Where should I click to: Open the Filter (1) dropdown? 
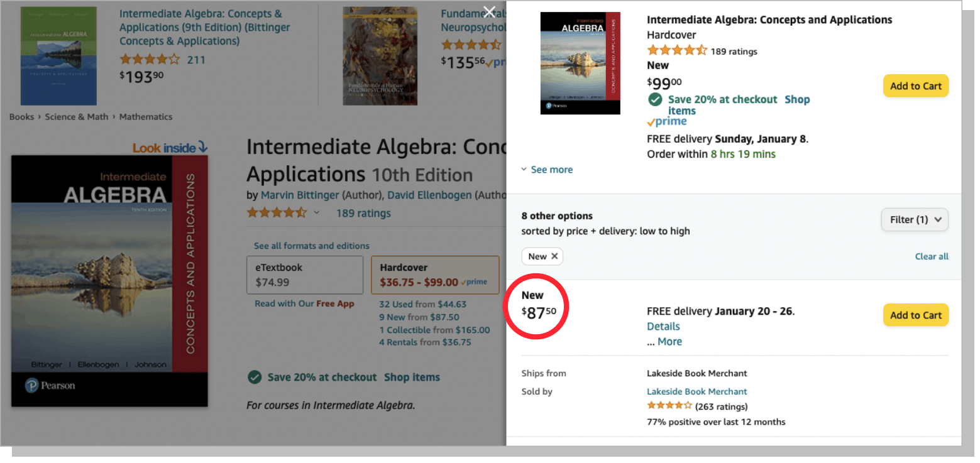click(915, 220)
